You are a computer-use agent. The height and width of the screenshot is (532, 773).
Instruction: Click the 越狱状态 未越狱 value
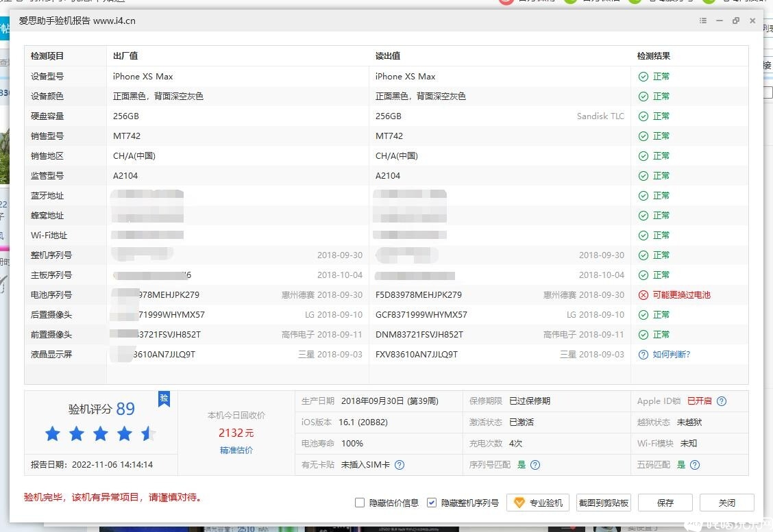click(689, 422)
